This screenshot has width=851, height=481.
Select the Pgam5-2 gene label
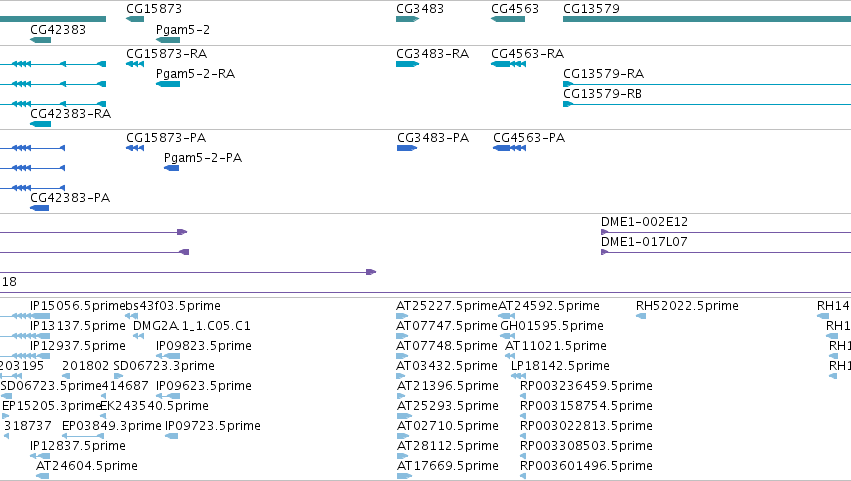182,30
